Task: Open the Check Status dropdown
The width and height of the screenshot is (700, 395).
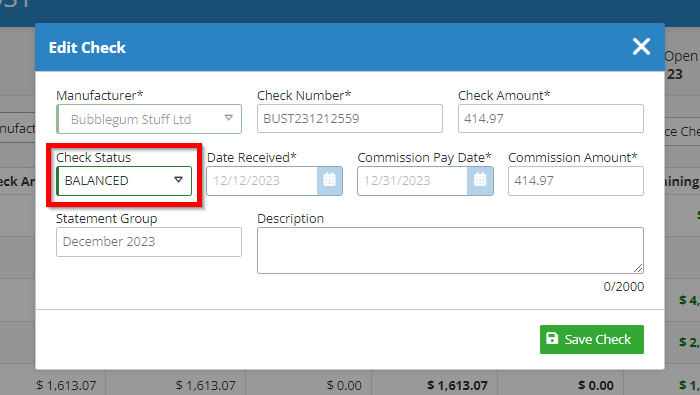Action: 124,181
